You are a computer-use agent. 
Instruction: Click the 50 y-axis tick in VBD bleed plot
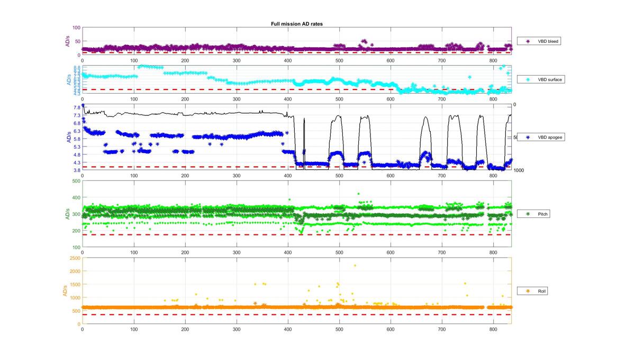click(77, 41)
